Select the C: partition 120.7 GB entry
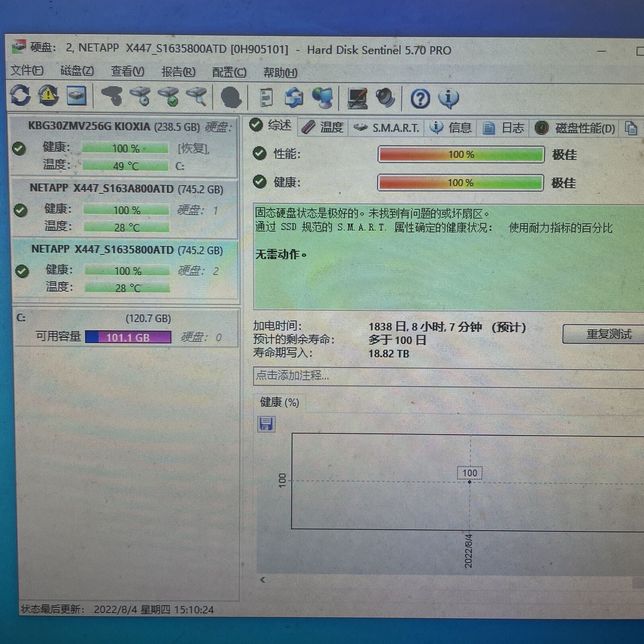644x644 pixels. click(x=127, y=328)
